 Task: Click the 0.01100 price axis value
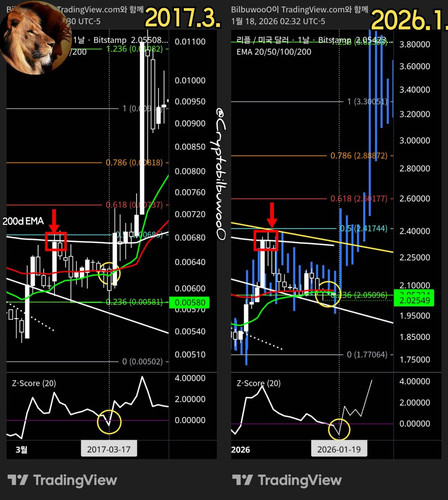[x=190, y=42]
